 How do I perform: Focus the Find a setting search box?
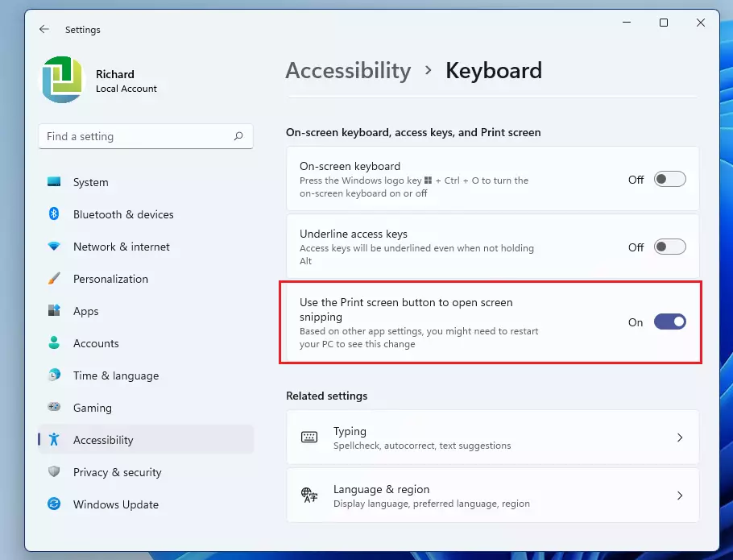146,136
